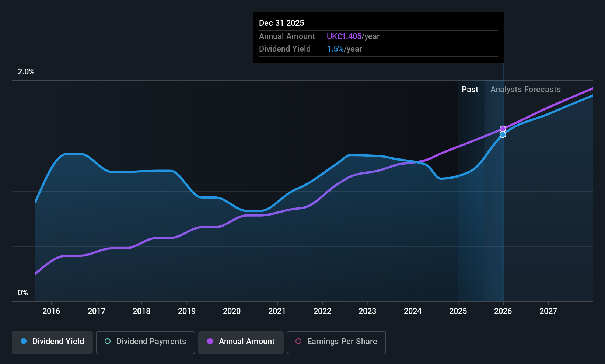Image resolution: width=605 pixels, height=364 pixels.
Task: Enable the Dividend Payments series
Action: (x=146, y=342)
